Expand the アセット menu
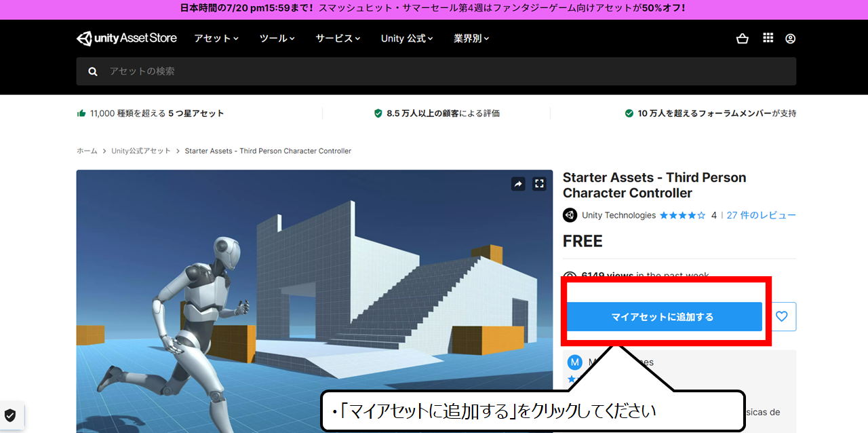This screenshot has height=433, width=868. click(x=216, y=39)
